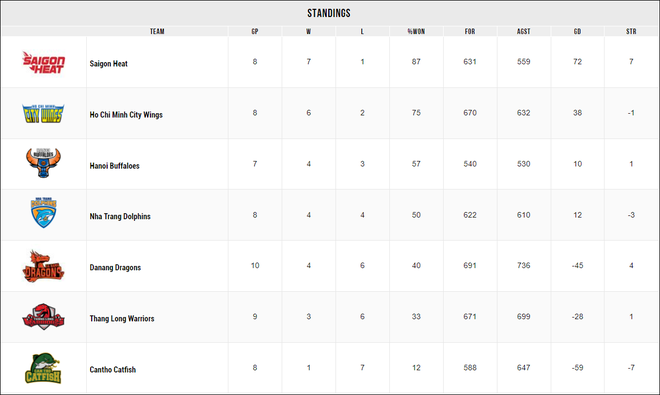Open the Ho Chi Minh City Wings link
Image resolution: width=660 pixels, height=395 pixels.
coord(126,115)
